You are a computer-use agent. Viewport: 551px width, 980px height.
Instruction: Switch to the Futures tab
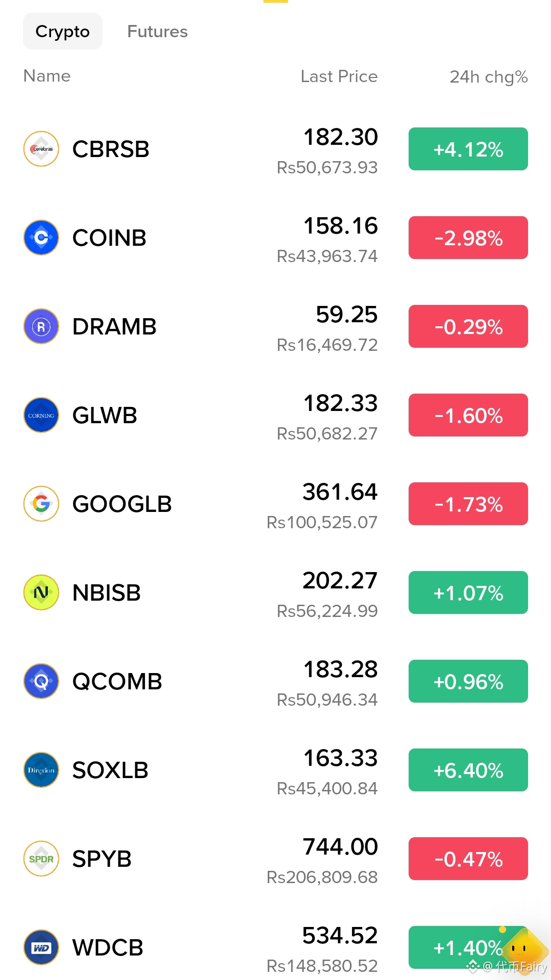157,32
